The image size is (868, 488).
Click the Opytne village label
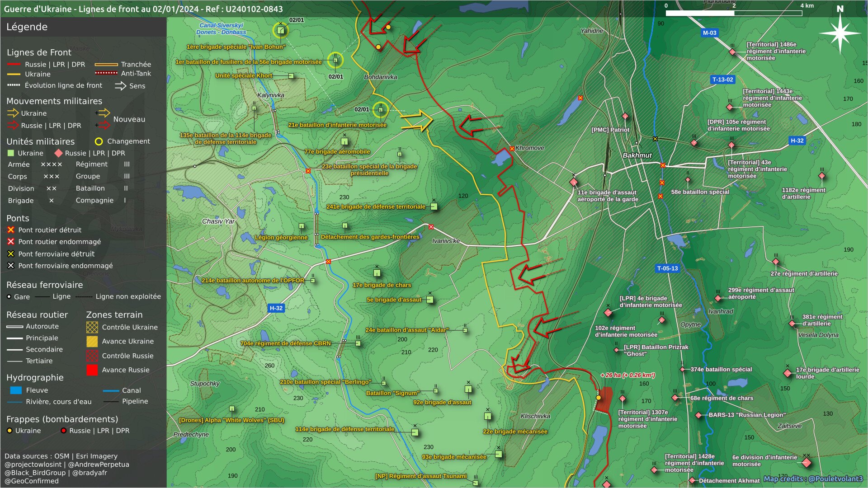point(690,325)
